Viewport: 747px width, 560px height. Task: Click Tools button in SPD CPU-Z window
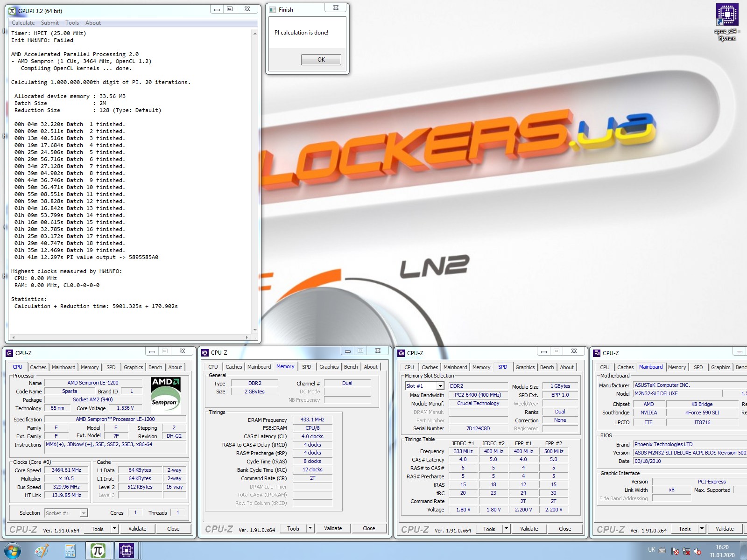pos(489,529)
